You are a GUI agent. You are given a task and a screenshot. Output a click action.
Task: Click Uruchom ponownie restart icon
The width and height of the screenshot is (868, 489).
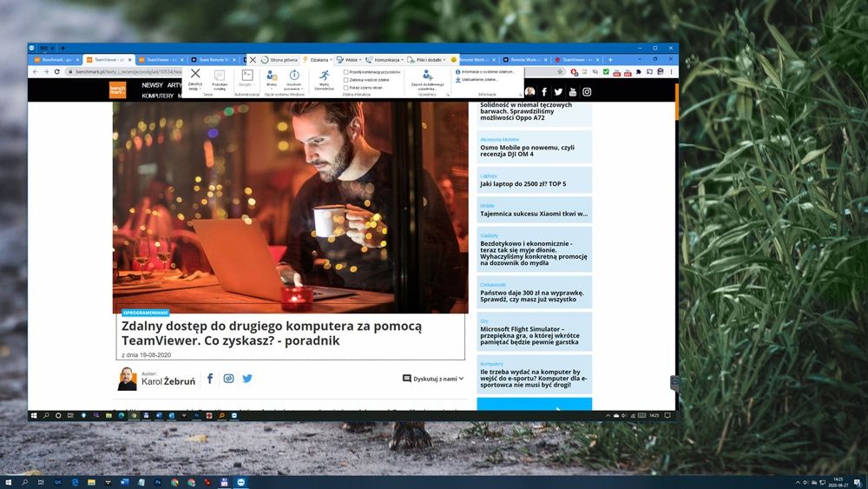[x=294, y=75]
